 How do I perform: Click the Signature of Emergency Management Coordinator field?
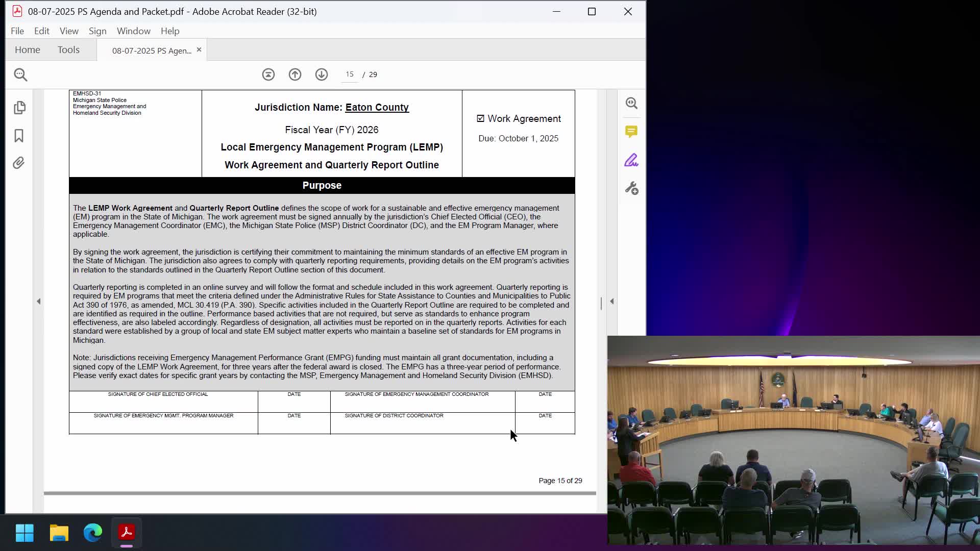pos(423,402)
